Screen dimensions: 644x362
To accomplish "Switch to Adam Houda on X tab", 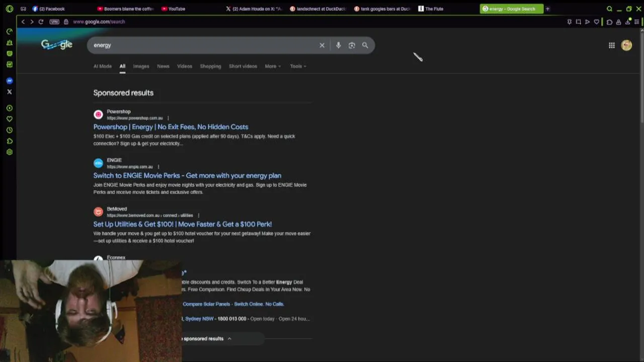I will coord(255,9).
